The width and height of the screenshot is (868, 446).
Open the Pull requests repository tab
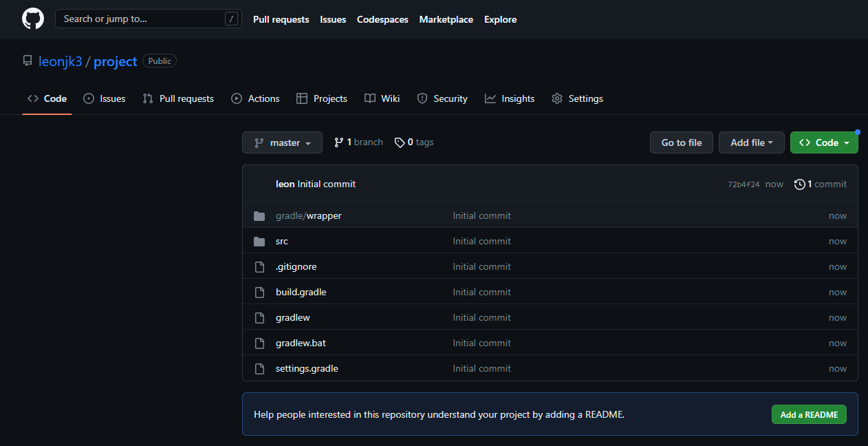[178, 98]
